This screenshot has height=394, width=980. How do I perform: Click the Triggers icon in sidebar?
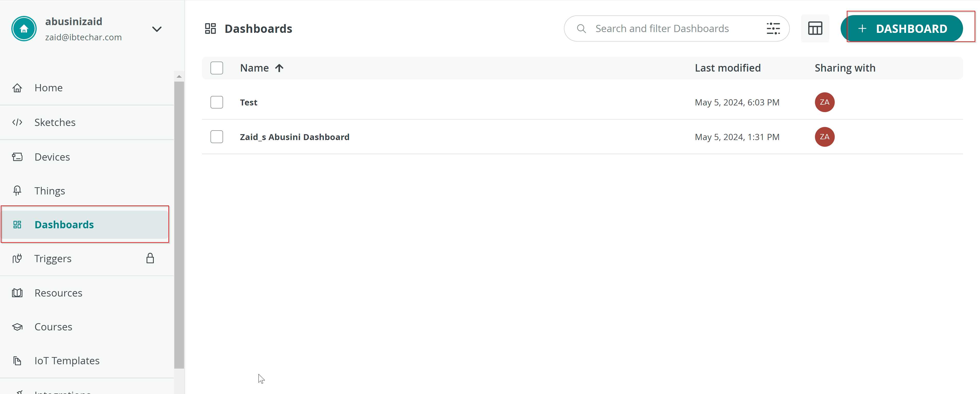coord(17,258)
